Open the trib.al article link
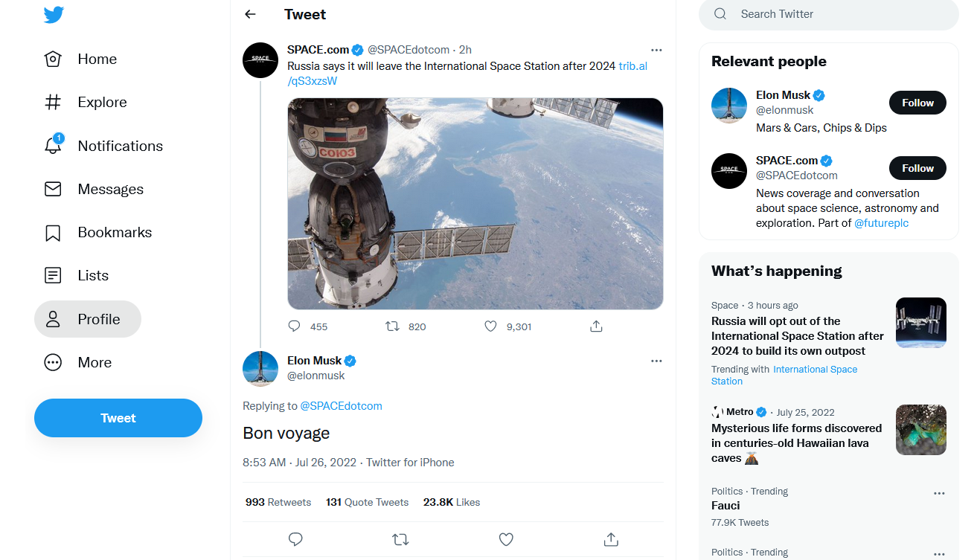Viewport: 977px width, 560px height. pos(632,66)
